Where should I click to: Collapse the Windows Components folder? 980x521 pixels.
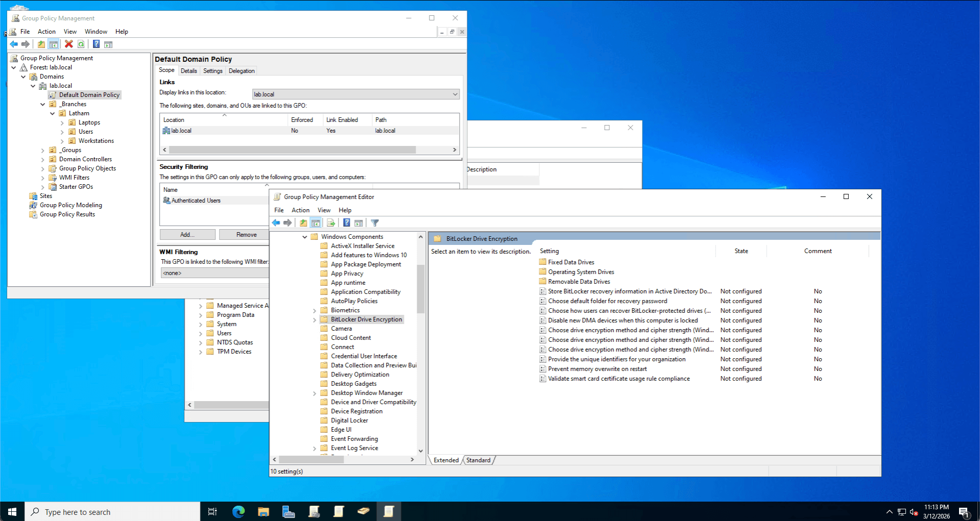[305, 237]
